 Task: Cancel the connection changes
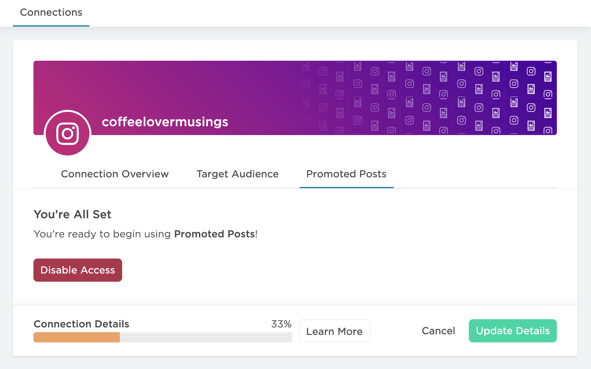click(x=438, y=331)
